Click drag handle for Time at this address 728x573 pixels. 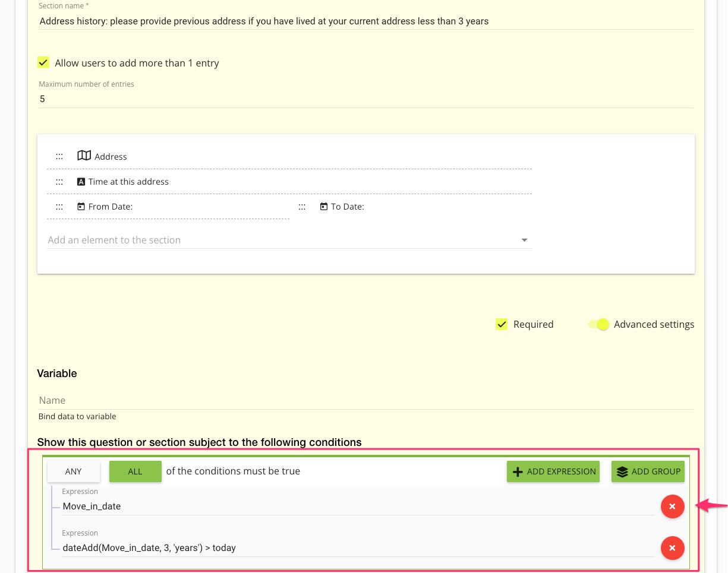pos(59,182)
